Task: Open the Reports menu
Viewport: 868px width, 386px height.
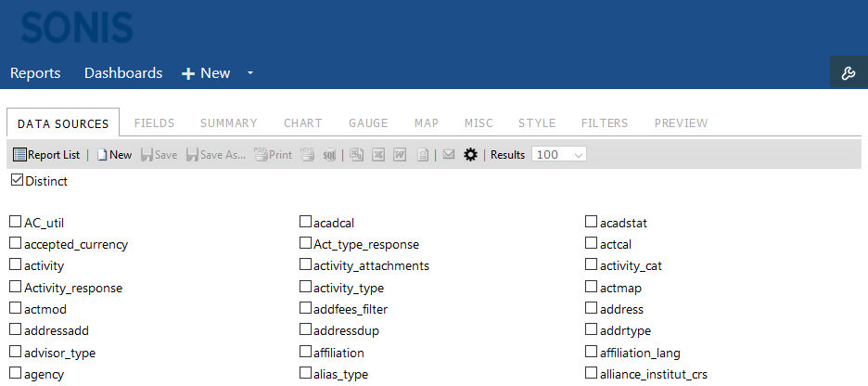Action: click(x=35, y=72)
